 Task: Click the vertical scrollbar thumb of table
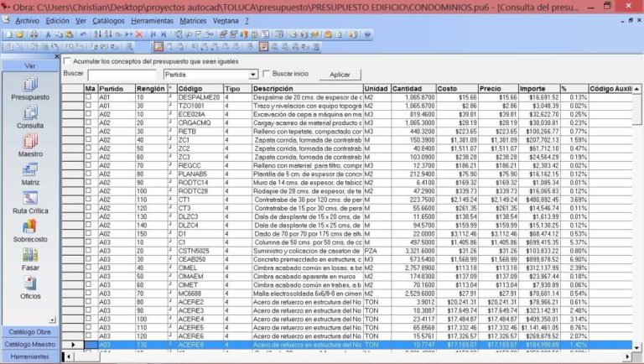636,109
